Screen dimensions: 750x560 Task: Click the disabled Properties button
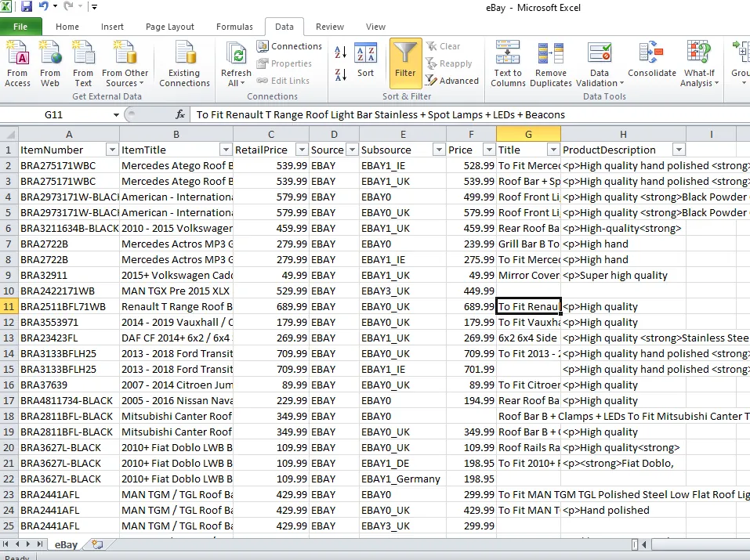pyautogui.click(x=284, y=63)
